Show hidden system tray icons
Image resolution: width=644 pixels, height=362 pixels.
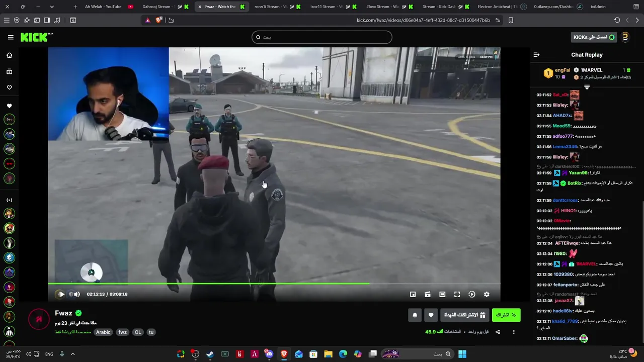[x=72, y=354]
